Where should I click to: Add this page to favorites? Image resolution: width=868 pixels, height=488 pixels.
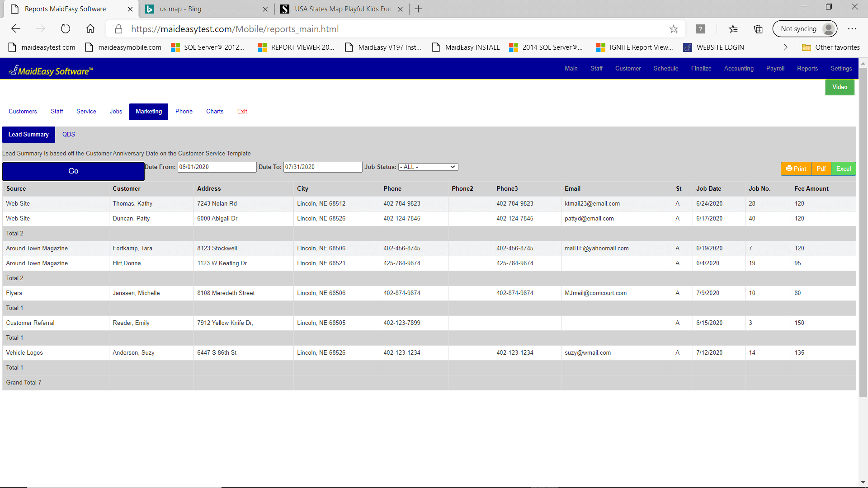(x=674, y=29)
